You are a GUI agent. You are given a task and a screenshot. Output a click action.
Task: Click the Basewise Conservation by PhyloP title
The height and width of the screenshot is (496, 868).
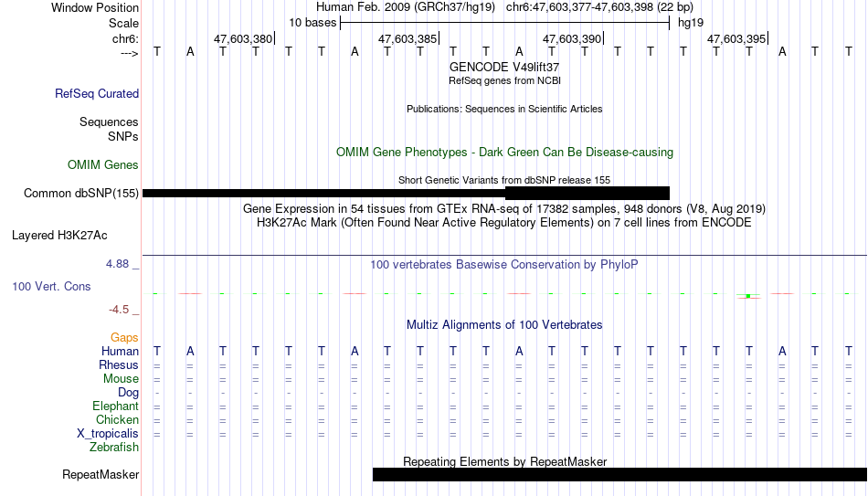point(504,265)
